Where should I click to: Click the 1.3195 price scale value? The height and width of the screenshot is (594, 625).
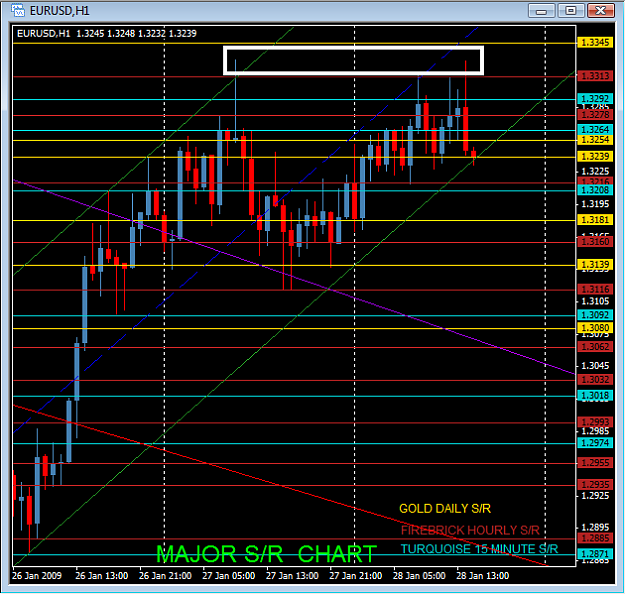tap(595, 204)
